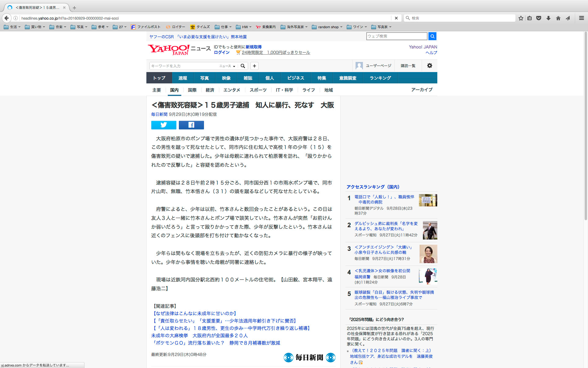Viewport: 588px width, 368px height.
Task: Open settings gear icon on Yahoo News
Action: (429, 66)
